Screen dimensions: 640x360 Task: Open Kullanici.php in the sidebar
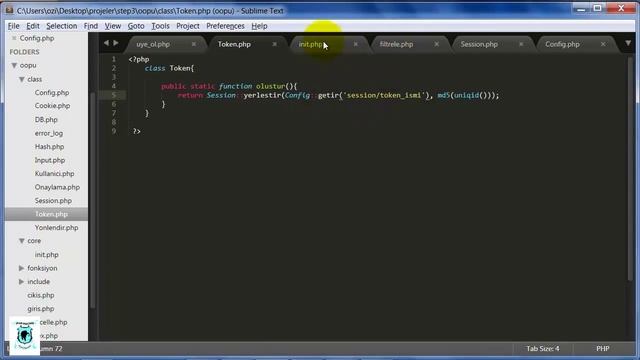(x=54, y=173)
